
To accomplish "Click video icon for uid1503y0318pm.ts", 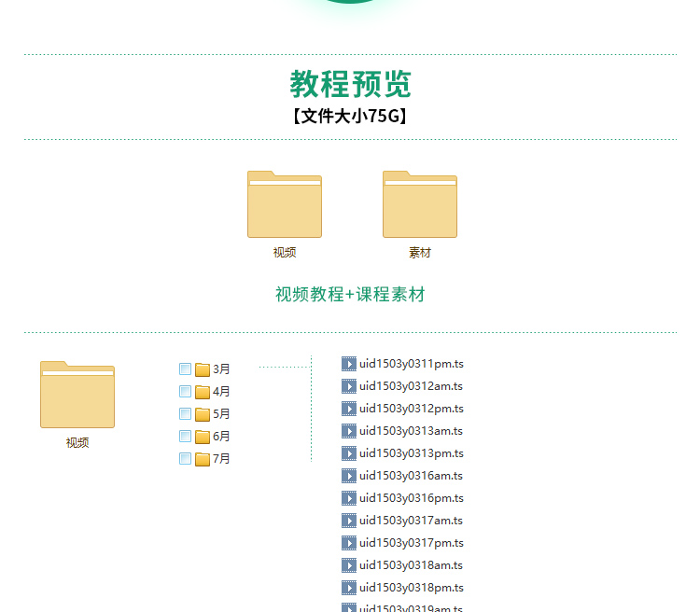I will click(349, 588).
